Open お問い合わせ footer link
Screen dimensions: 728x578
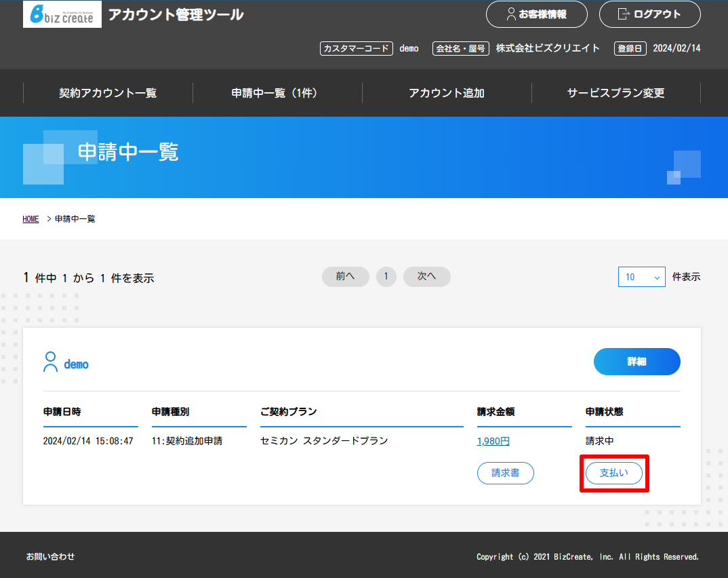coord(50,556)
